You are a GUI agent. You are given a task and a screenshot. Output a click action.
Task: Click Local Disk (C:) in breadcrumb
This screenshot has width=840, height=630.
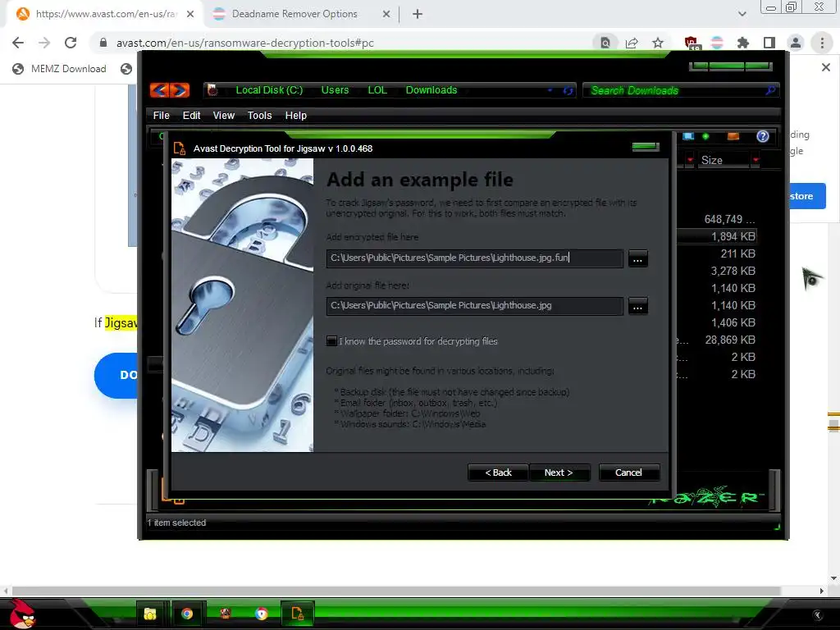tap(269, 90)
